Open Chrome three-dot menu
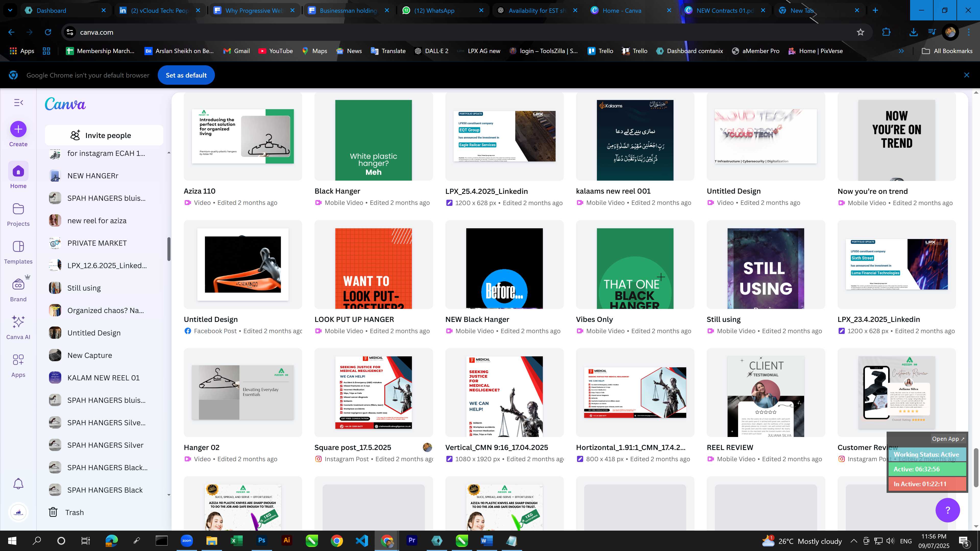Image resolution: width=980 pixels, height=551 pixels. [969, 32]
